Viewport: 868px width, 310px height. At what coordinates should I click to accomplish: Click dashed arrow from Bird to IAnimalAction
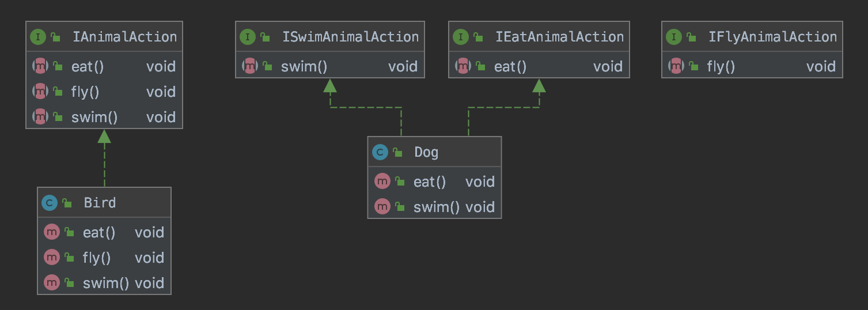pyautogui.click(x=104, y=164)
